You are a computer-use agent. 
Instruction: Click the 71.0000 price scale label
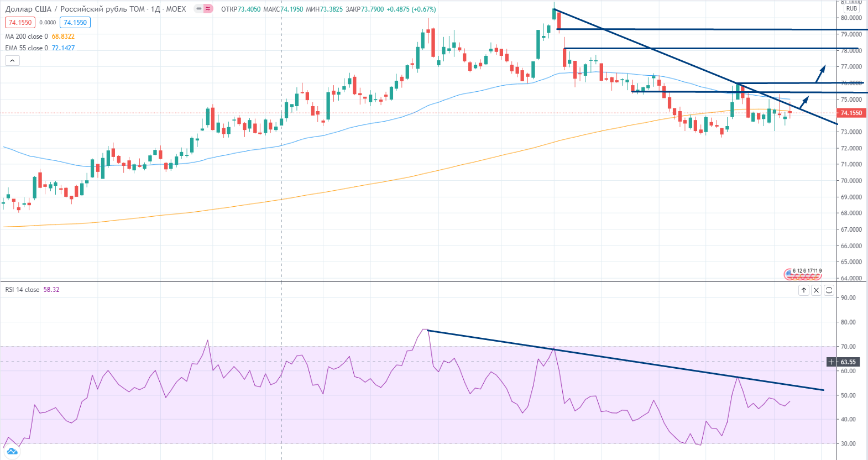point(851,164)
